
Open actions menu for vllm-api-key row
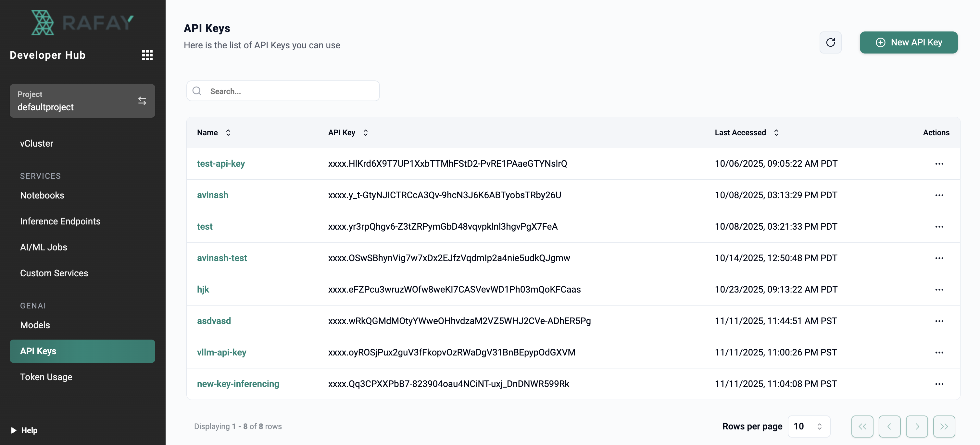[x=939, y=352]
